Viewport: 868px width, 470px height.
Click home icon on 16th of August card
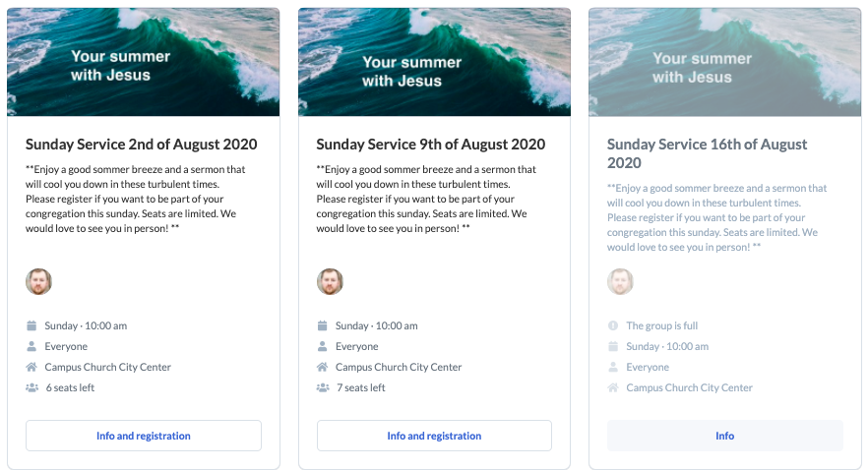click(x=613, y=387)
